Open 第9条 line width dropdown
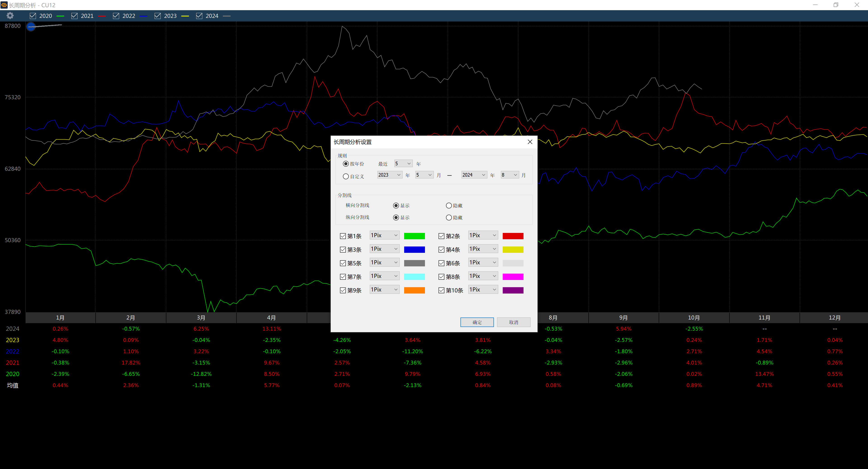This screenshot has height=469, width=868. click(384, 289)
